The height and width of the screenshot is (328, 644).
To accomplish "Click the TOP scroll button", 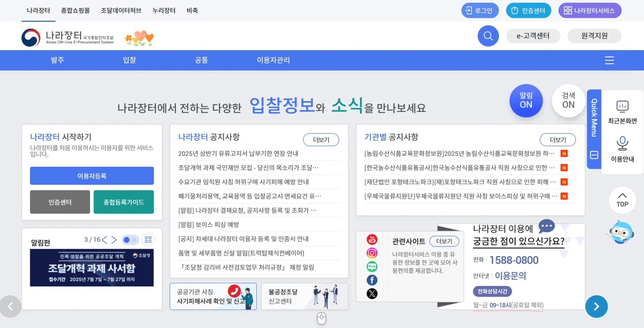I will click(622, 200).
